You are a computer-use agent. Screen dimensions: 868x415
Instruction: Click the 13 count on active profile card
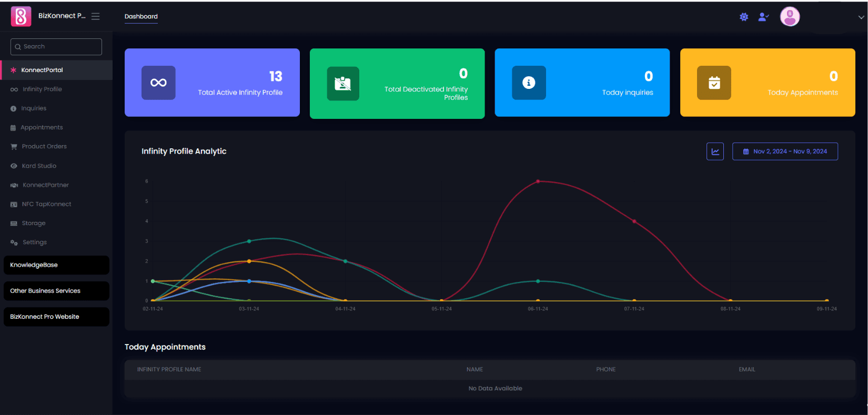point(276,77)
